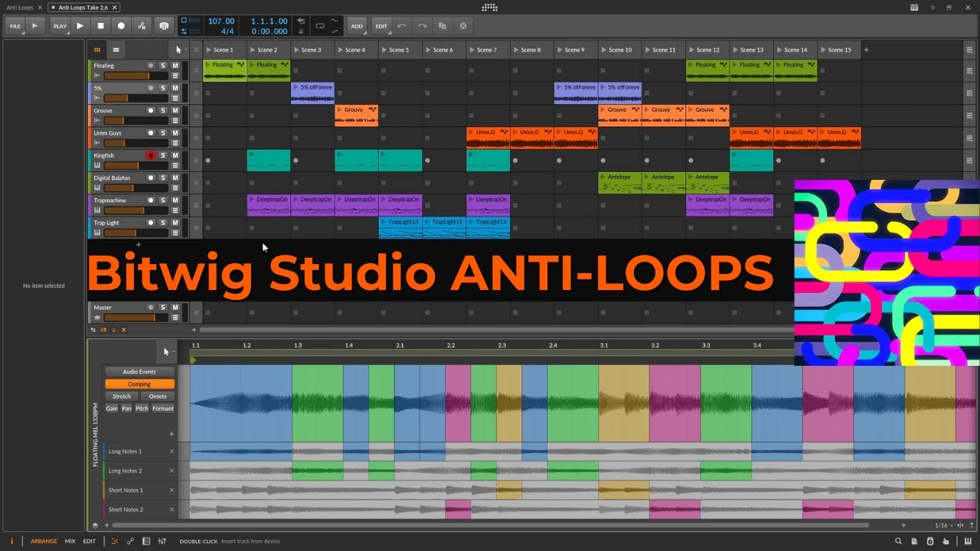Switch to EDIT view

pos(90,541)
